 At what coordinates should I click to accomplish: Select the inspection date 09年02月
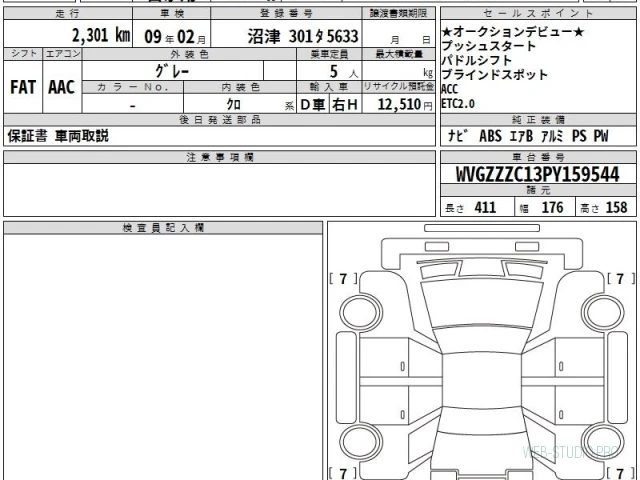(x=175, y=37)
